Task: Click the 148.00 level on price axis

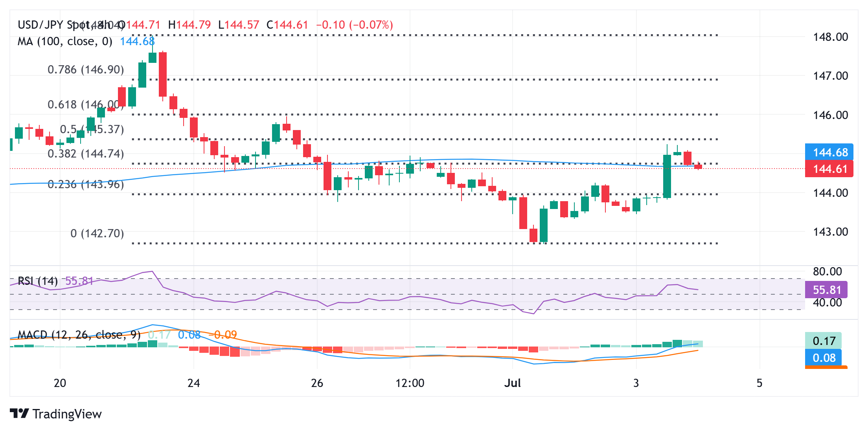Action: click(x=831, y=37)
